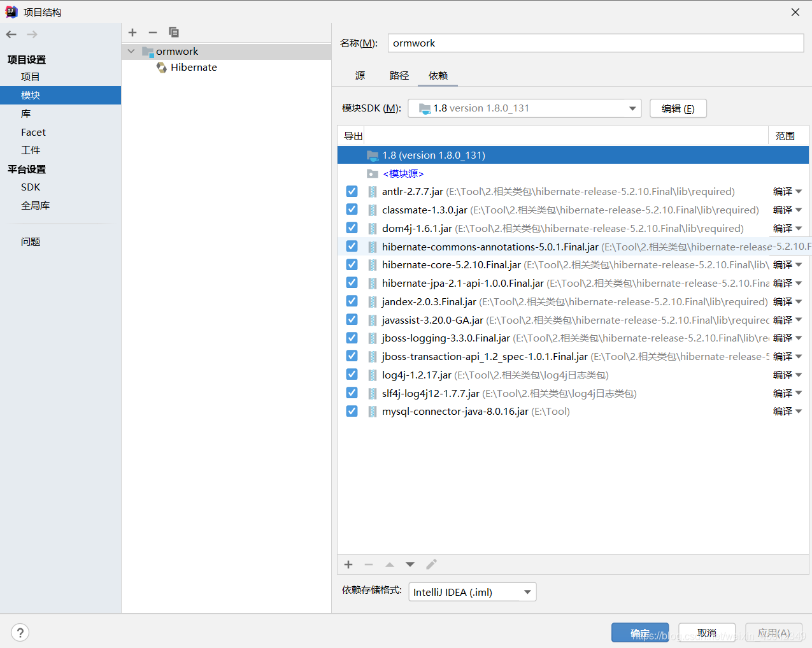Uncheck export for antlr-2.7.7.jar
This screenshot has height=648, width=812.
pos(352,191)
